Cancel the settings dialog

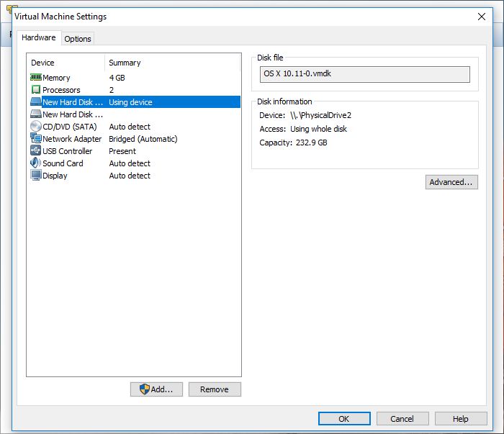point(402,419)
